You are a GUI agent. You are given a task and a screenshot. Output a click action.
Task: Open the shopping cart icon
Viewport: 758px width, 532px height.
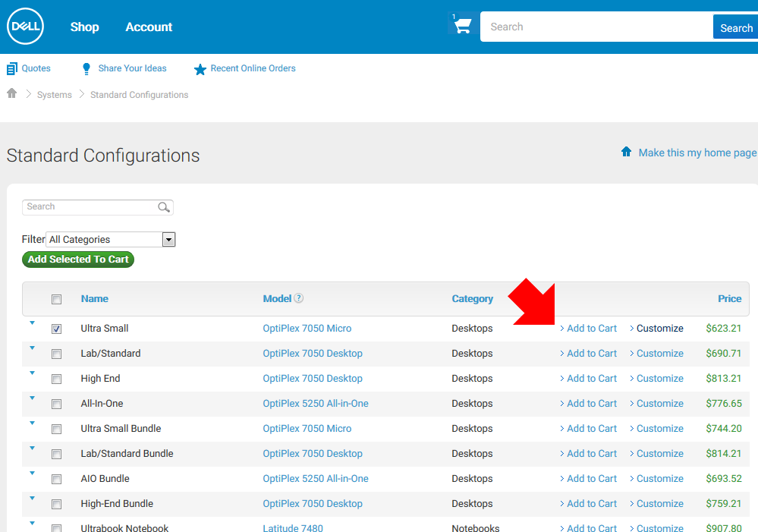coord(461,26)
